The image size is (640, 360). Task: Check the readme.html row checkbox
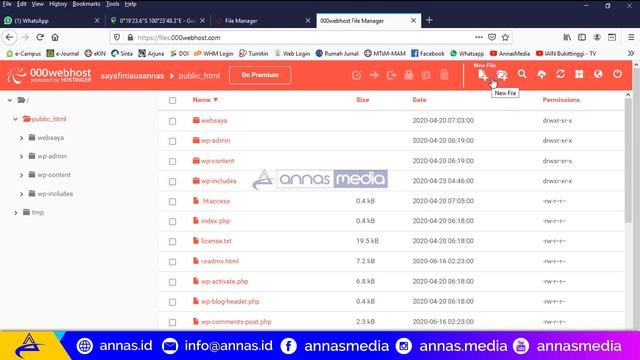click(173, 262)
